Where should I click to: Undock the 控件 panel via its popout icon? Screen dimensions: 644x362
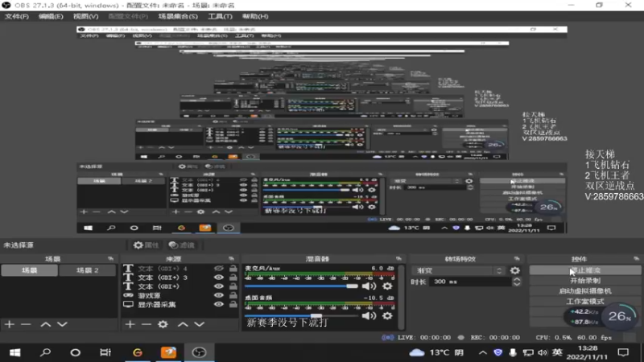point(636,258)
